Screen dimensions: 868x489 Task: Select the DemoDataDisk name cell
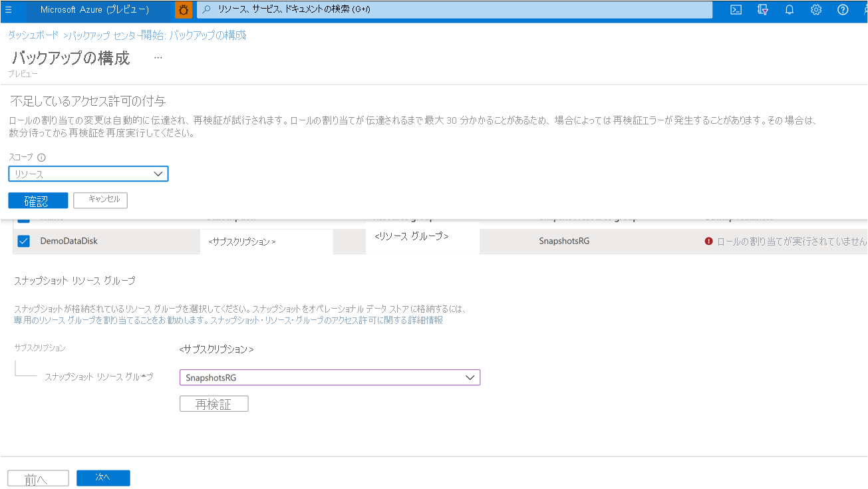coord(69,241)
